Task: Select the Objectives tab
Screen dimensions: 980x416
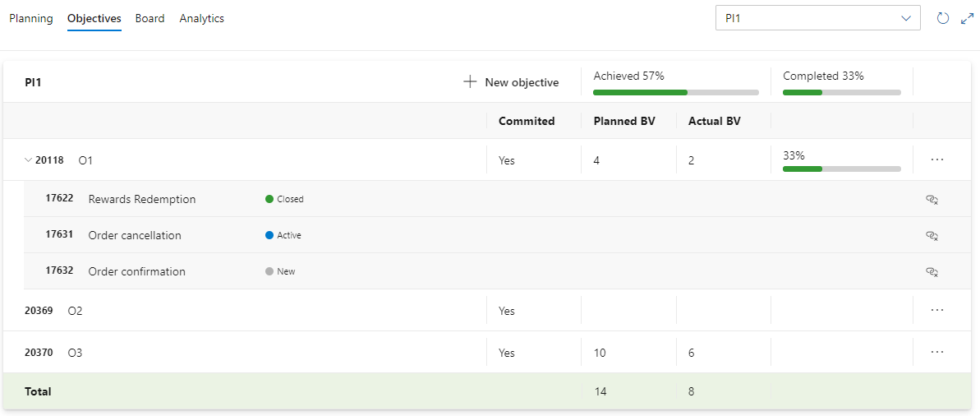Action: pos(94,18)
